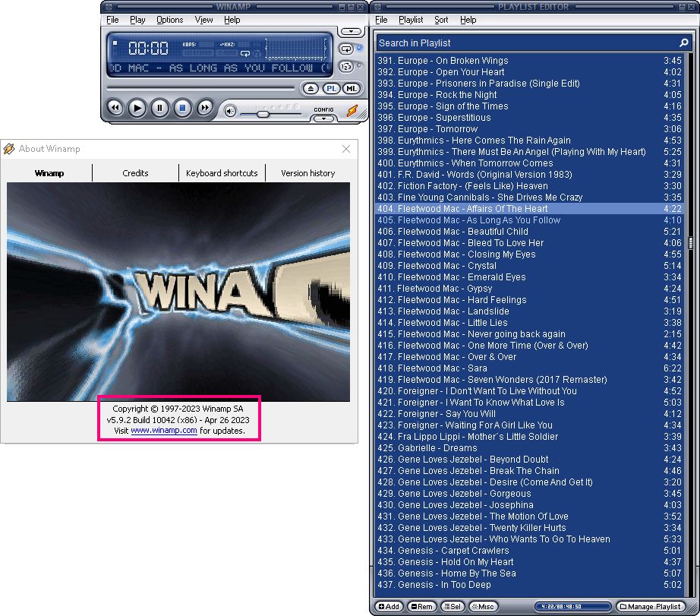Close the About Winamp dialog
Viewport: 700px width, 616px height.
[x=346, y=149]
